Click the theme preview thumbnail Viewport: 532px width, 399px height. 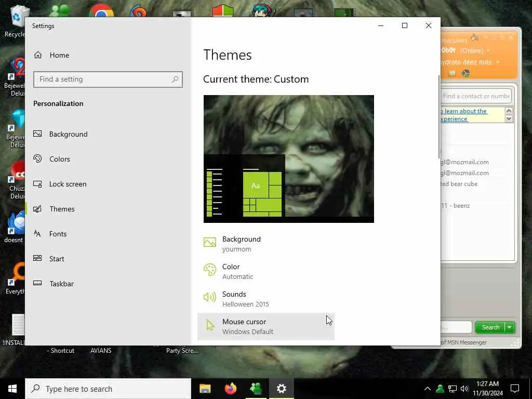click(x=289, y=159)
